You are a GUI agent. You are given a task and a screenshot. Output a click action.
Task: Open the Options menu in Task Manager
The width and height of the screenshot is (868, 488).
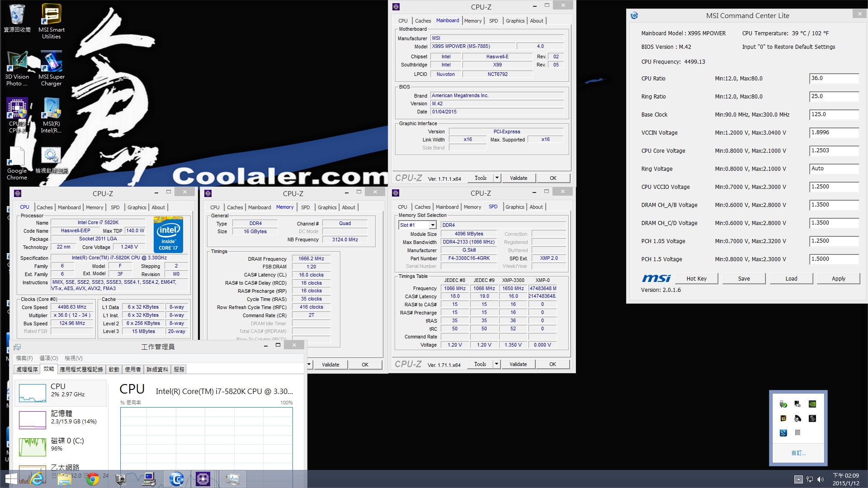(49, 358)
